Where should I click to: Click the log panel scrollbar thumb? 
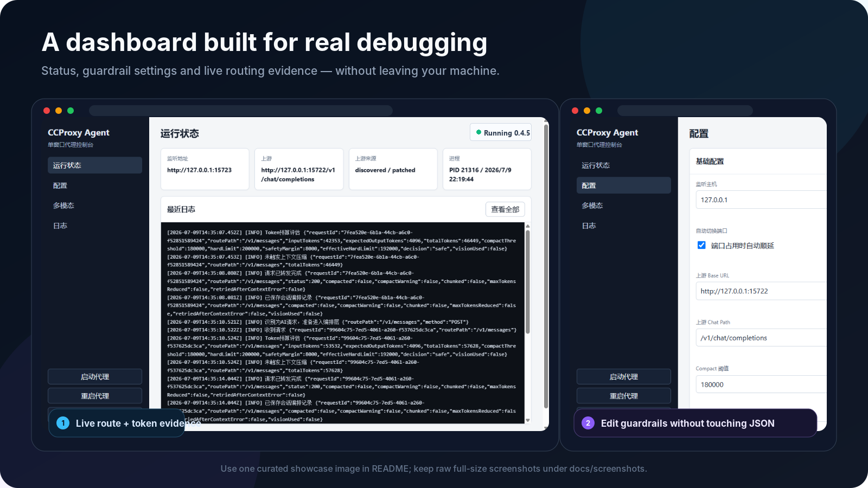pos(527,282)
